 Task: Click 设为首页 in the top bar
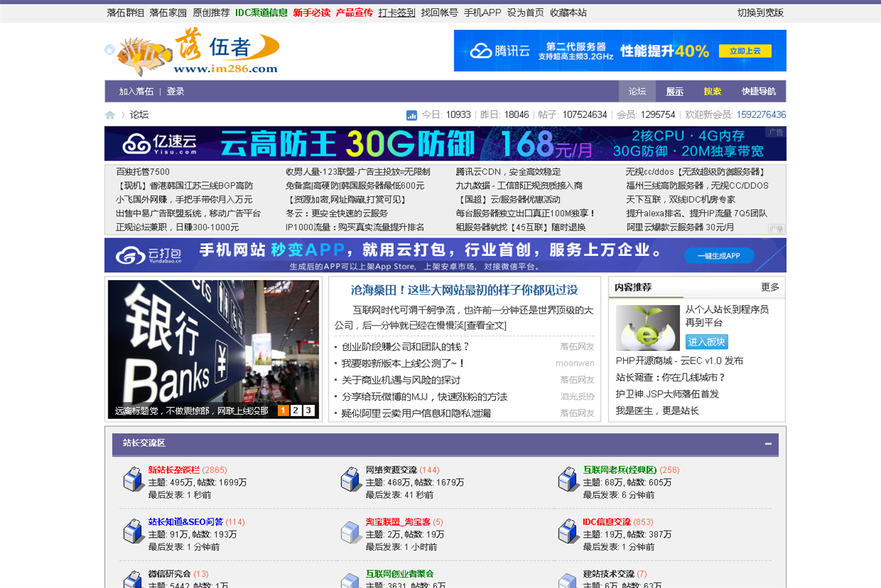tap(526, 12)
